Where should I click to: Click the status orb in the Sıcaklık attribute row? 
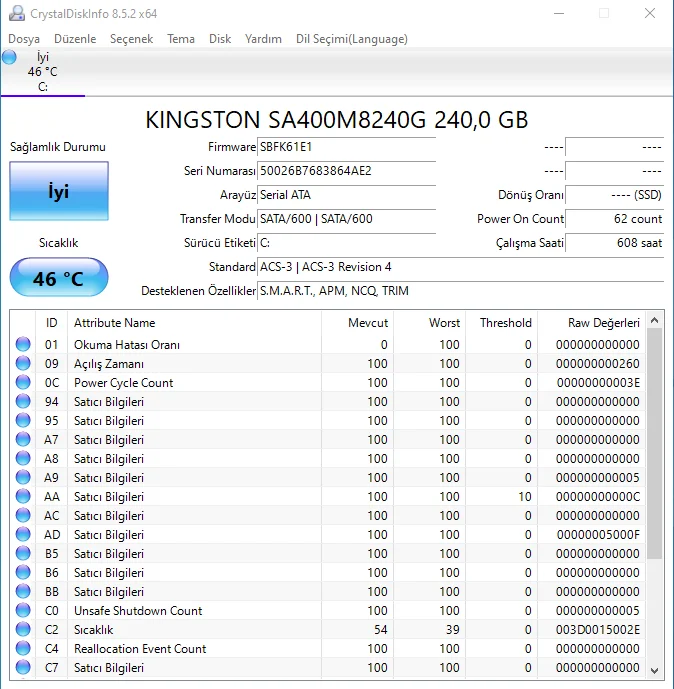coord(23,630)
